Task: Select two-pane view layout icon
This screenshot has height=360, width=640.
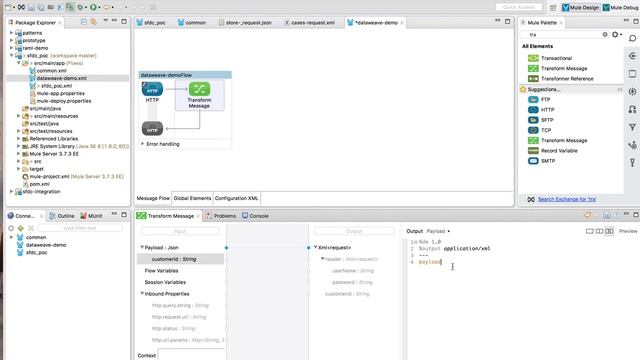Action: [599, 231]
